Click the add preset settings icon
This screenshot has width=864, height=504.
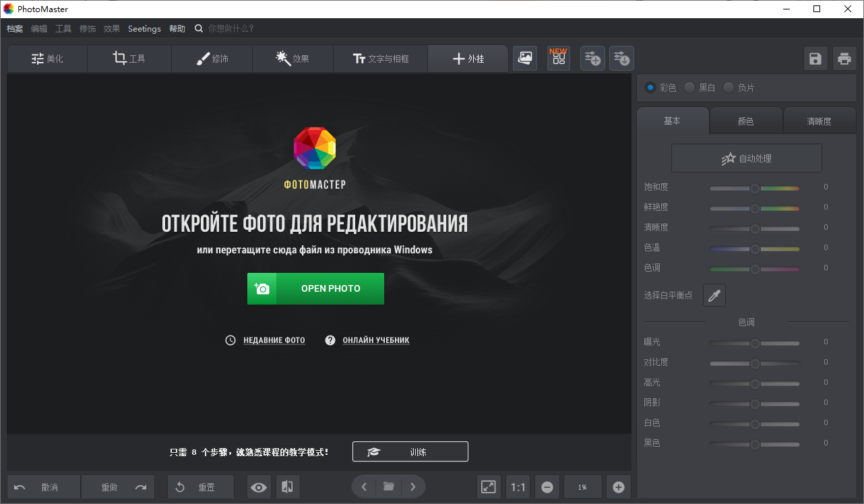click(x=592, y=59)
